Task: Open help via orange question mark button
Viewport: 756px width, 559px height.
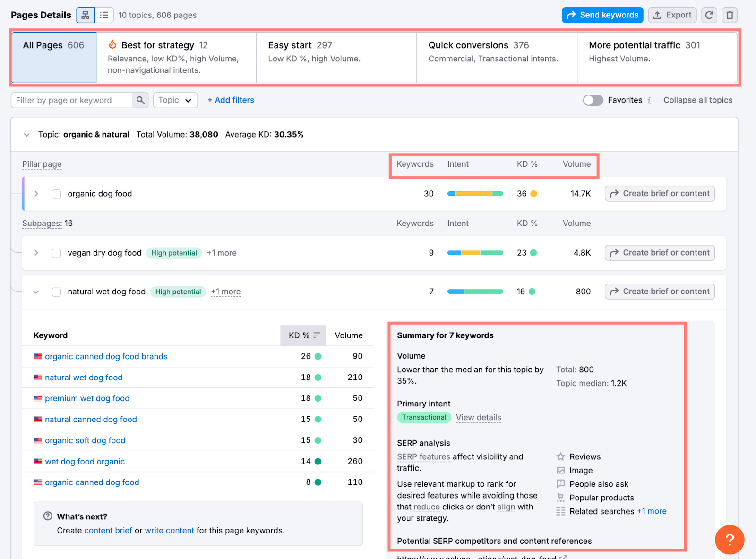Action: (730, 540)
